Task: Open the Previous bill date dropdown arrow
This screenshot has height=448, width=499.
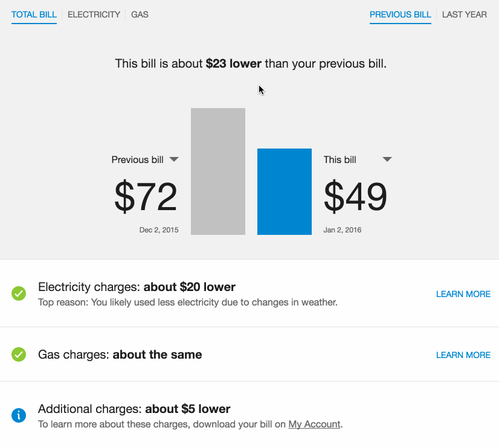Action: (x=174, y=159)
